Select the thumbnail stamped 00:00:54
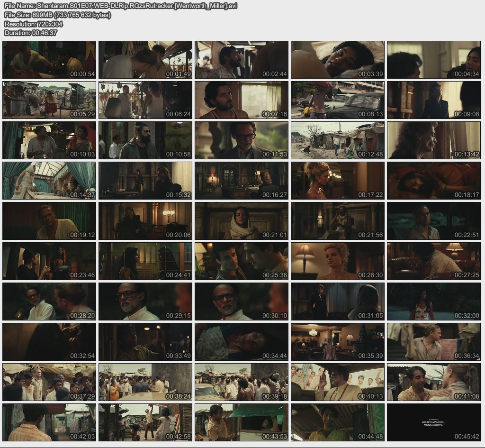The height and width of the screenshot is (448, 485). 49,59
